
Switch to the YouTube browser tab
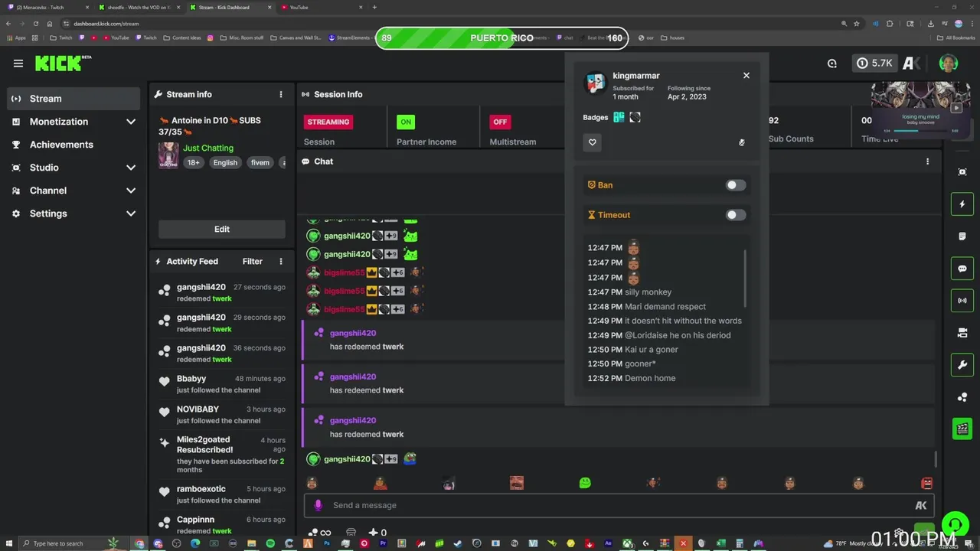[x=320, y=7]
